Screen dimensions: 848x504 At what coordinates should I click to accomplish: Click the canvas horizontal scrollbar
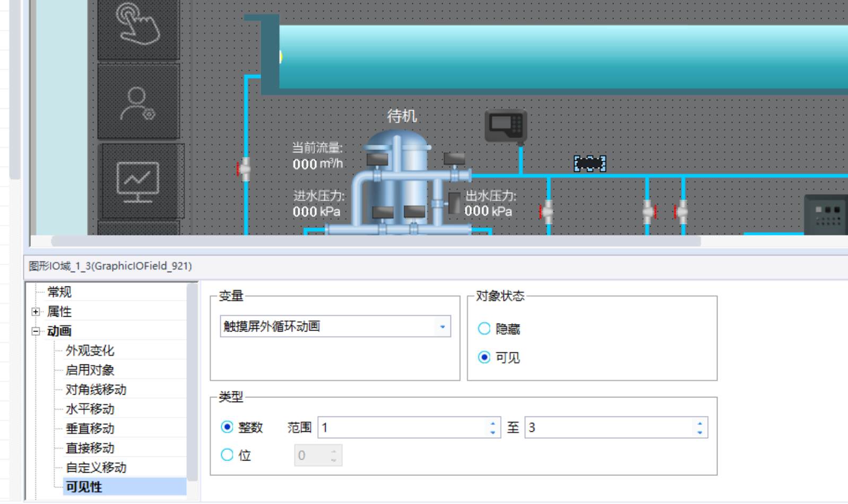pyautogui.click(x=376, y=241)
